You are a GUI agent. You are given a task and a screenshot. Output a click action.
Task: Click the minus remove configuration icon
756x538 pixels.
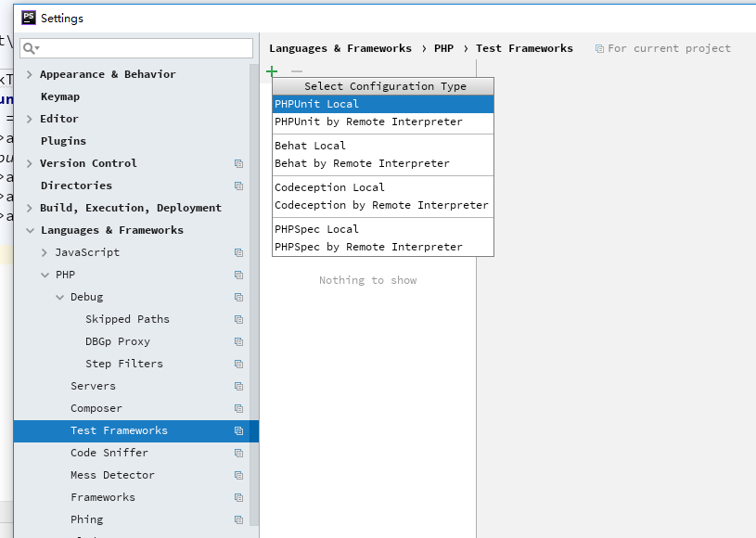[297, 71]
